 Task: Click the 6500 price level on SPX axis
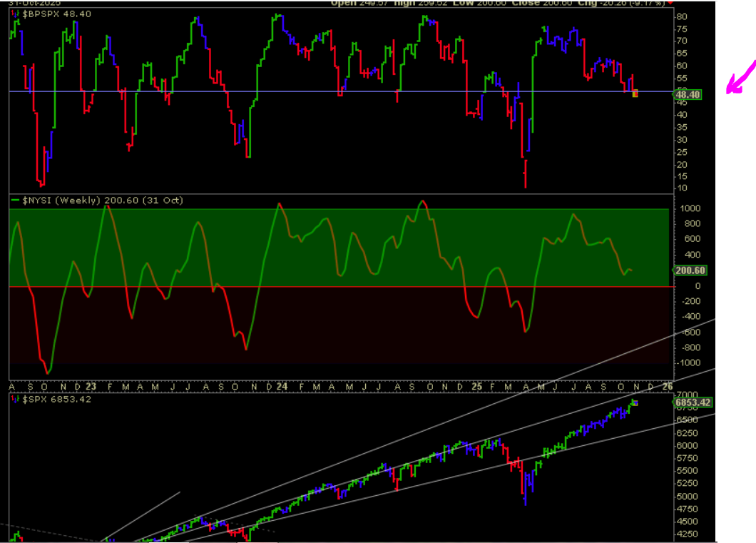pos(687,420)
